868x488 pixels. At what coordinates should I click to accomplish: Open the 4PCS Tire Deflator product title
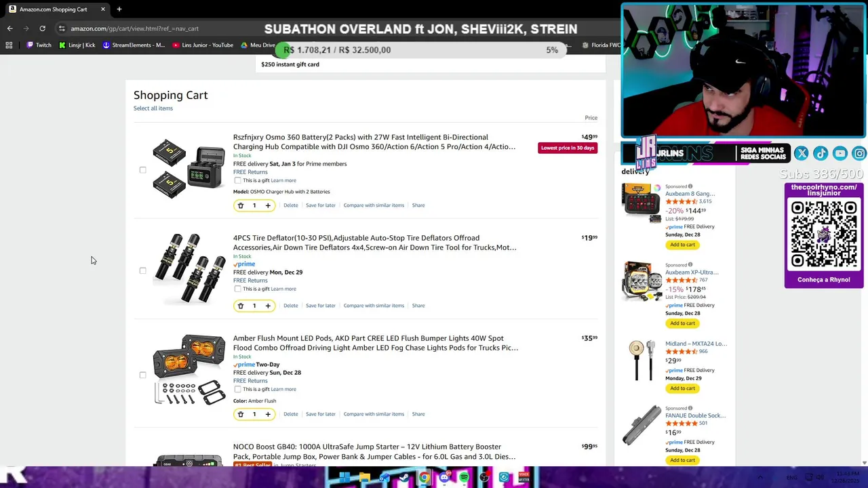pos(375,243)
